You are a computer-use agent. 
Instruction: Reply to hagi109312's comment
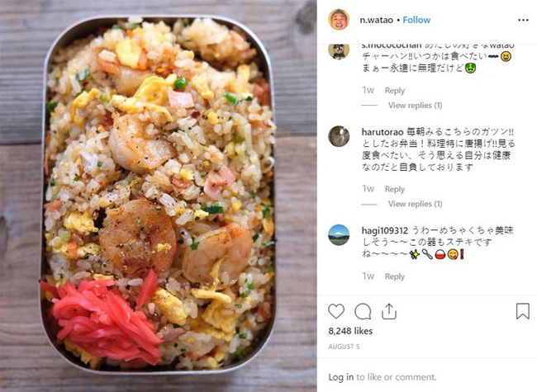click(395, 276)
